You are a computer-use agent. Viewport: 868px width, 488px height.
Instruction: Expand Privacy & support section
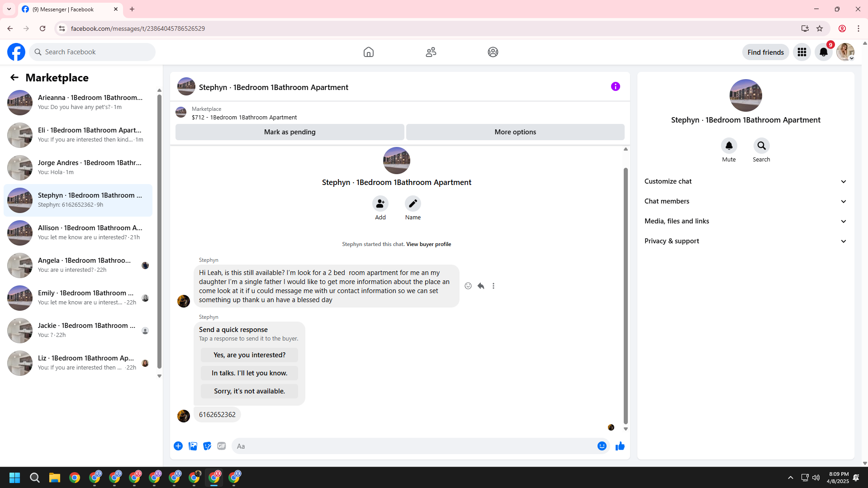[x=745, y=241]
